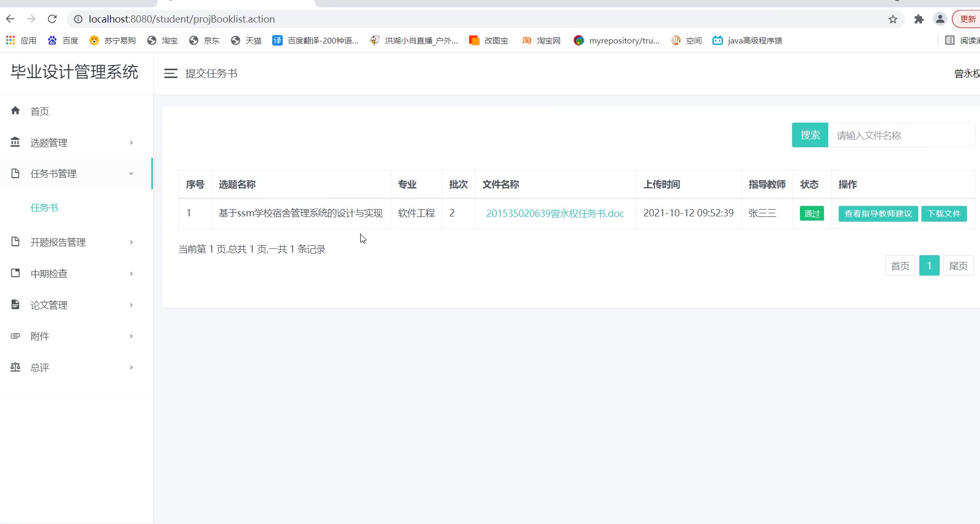Click the 下载文件 button
The width and height of the screenshot is (980, 524).
coord(944,213)
